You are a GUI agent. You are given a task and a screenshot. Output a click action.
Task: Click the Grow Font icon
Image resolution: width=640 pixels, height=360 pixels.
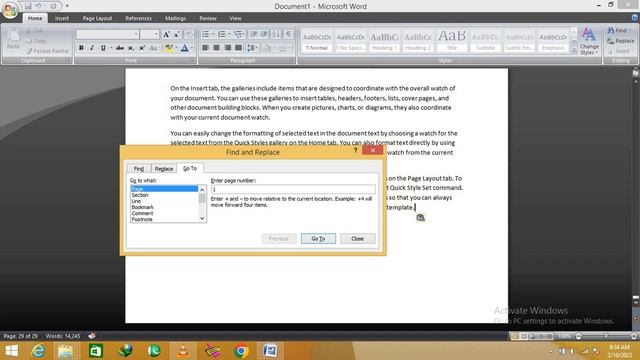pyautogui.click(x=167, y=35)
